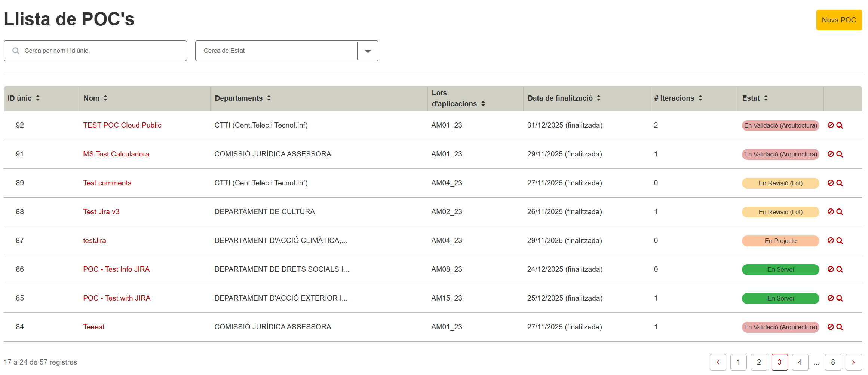Click inside the Cerca per nom i id únic field

(x=95, y=51)
